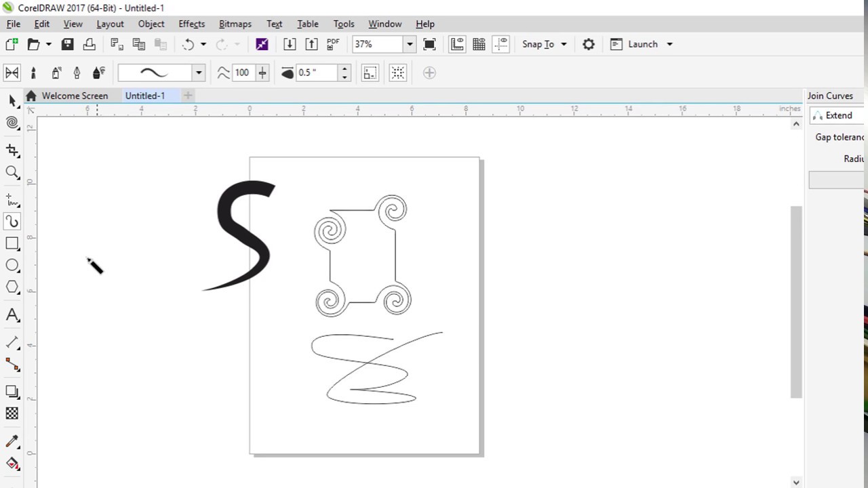
Task: Open the Effects menu
Action: pyautogui.click(x=191, y=24)
